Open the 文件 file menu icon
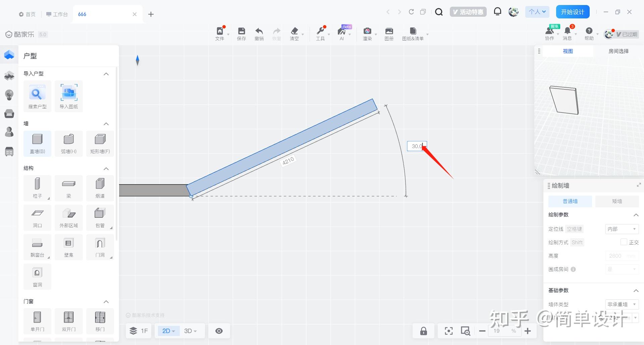 220,34
